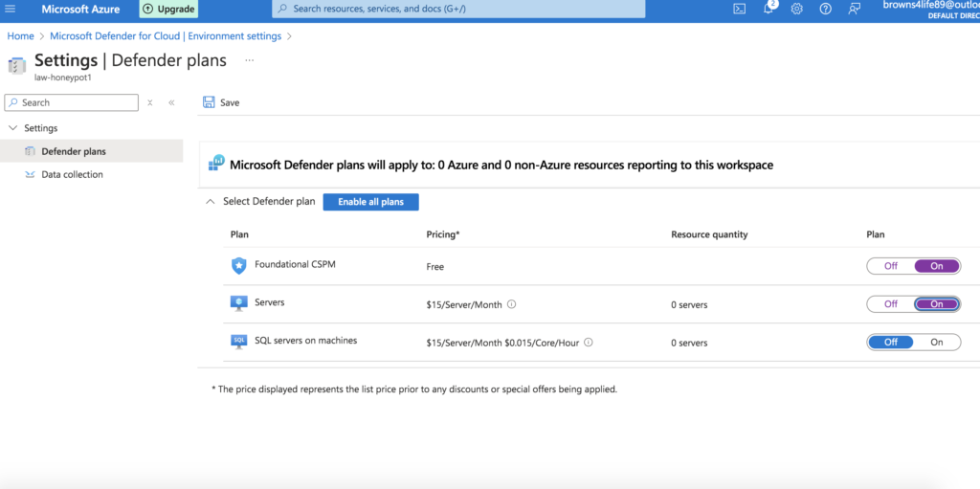
Task: Click the $0.015/Core/Hour SQL price text
Action: pyautogui.click(x=542, y=343)
